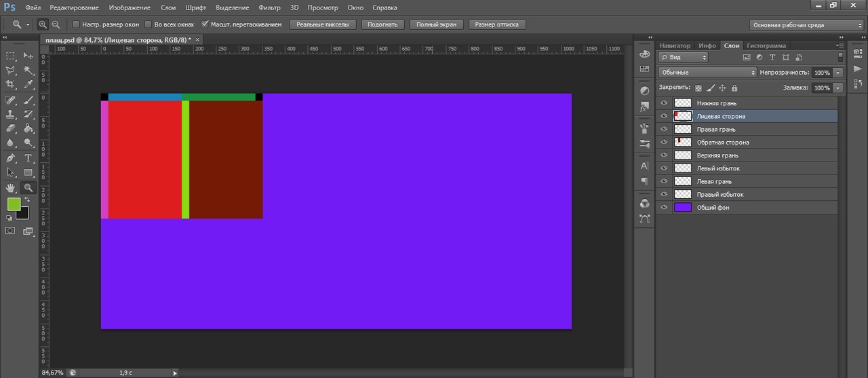Viewport: 868px width, 378px height.
Task: Open the 'Файл' menu
Action: pyautogui.click(x=33, y=7)
